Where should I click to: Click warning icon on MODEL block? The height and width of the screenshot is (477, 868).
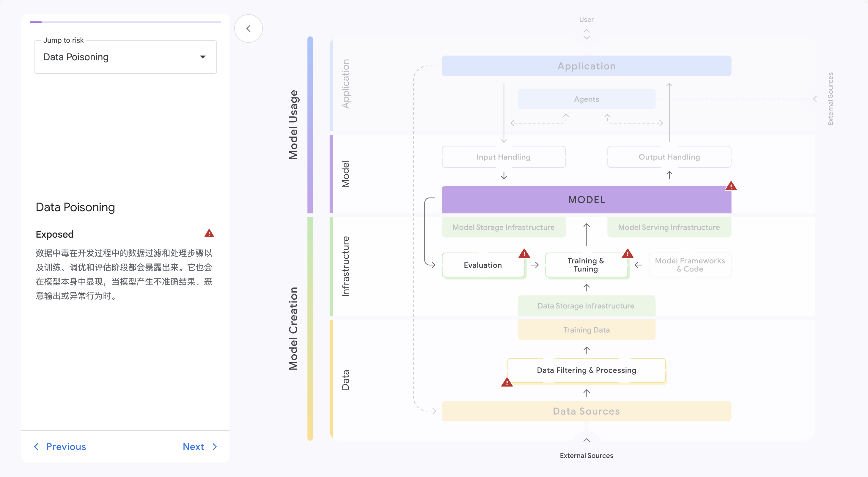[731, 186]
